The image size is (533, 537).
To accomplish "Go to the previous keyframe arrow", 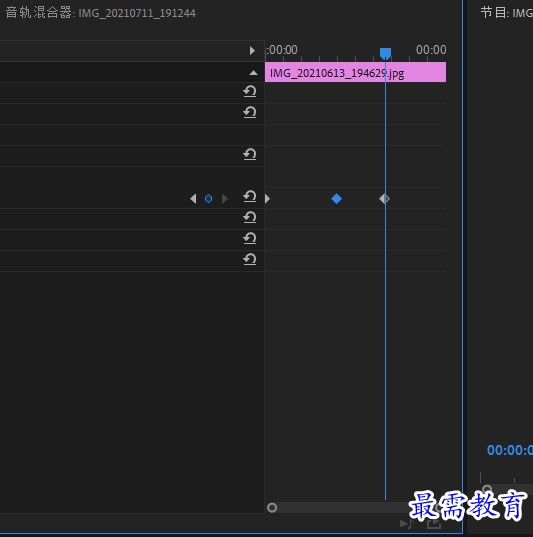I will coord(193,199).
